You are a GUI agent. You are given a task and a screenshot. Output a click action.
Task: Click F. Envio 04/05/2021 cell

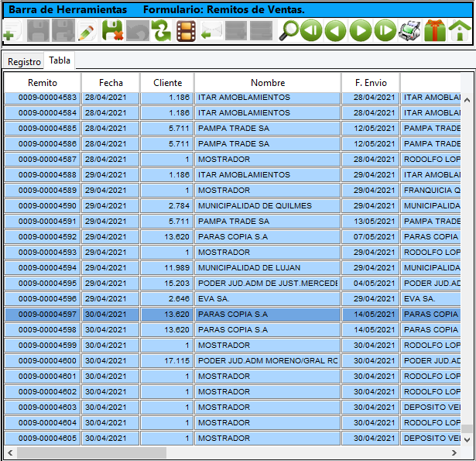pyautogui.click(x=371, y=284)
